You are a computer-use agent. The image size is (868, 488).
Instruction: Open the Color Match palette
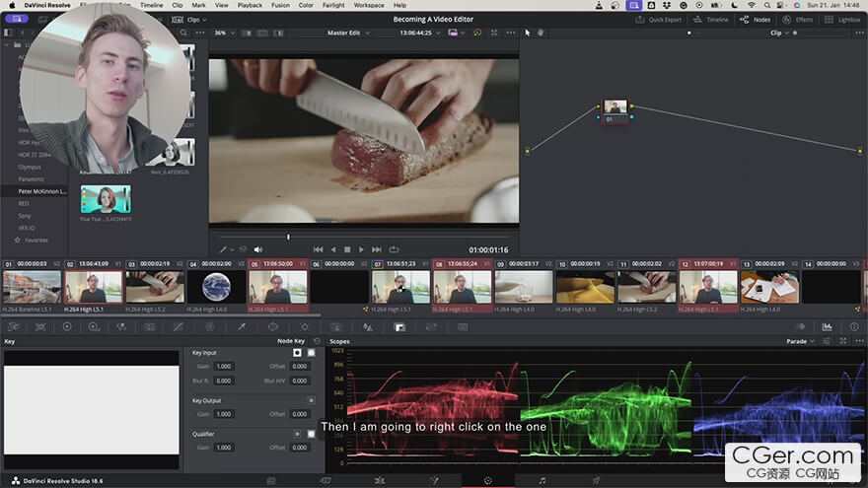tap(40, 327)
